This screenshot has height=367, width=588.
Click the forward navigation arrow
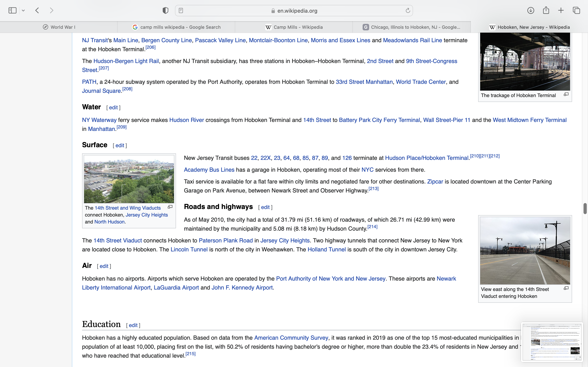(x=51, y=10)
